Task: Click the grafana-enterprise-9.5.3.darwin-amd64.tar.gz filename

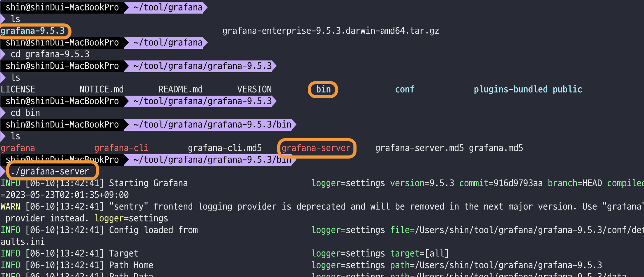Action: coord(331,31)
